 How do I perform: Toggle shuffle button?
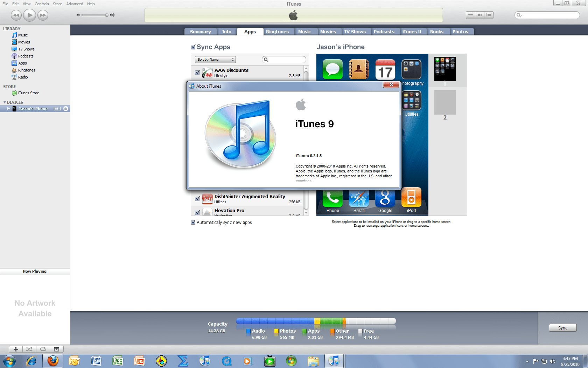(29, 349)
